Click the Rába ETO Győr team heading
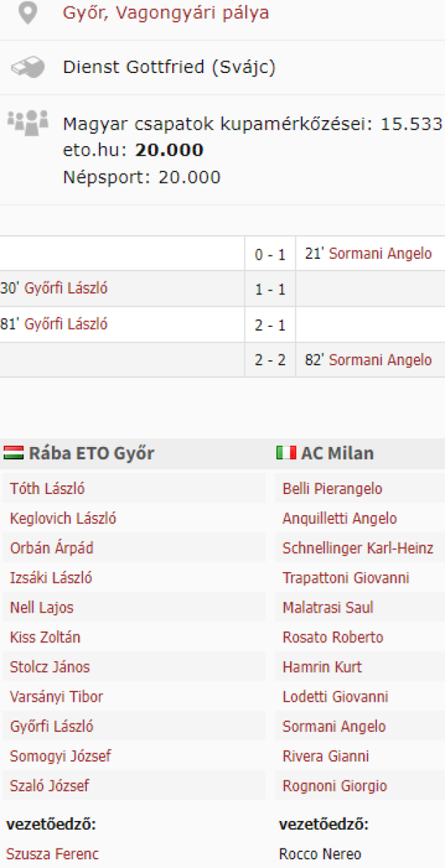Image resolution: width=445 pixels, height=868 pixels. [91, 454]
